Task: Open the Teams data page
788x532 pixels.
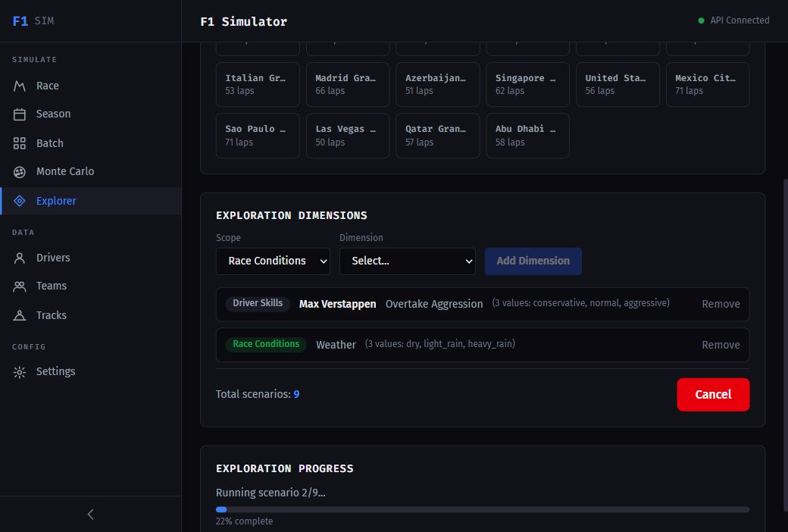Action: click(x=52, y=286)
